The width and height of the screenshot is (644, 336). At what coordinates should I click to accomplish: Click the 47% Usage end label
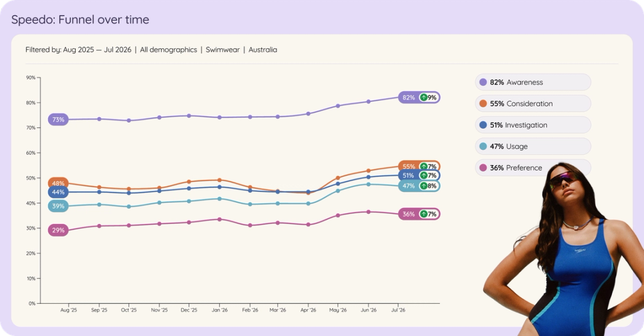(x=419, y=186)
